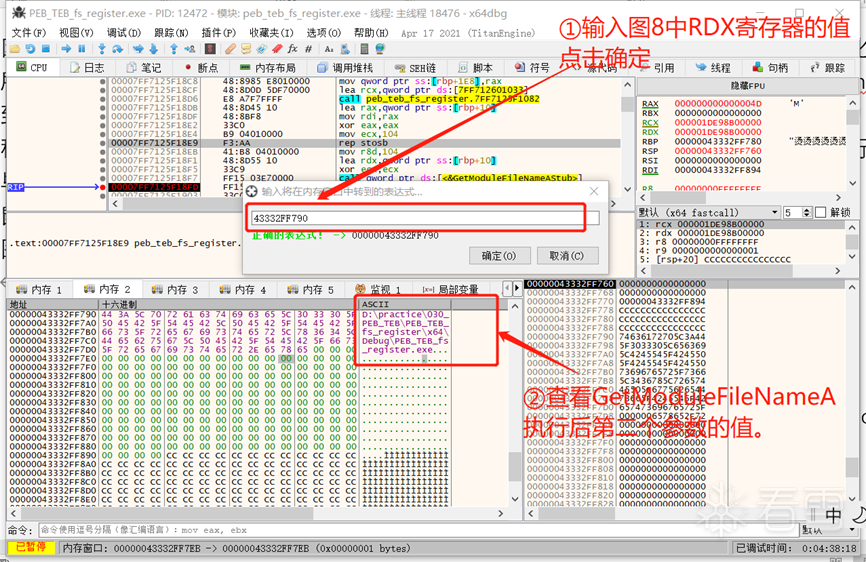Click the dump tabs right scroll arrow

517,288
